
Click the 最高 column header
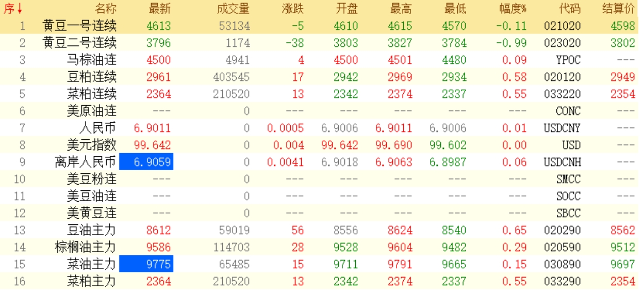click(401, 9)
